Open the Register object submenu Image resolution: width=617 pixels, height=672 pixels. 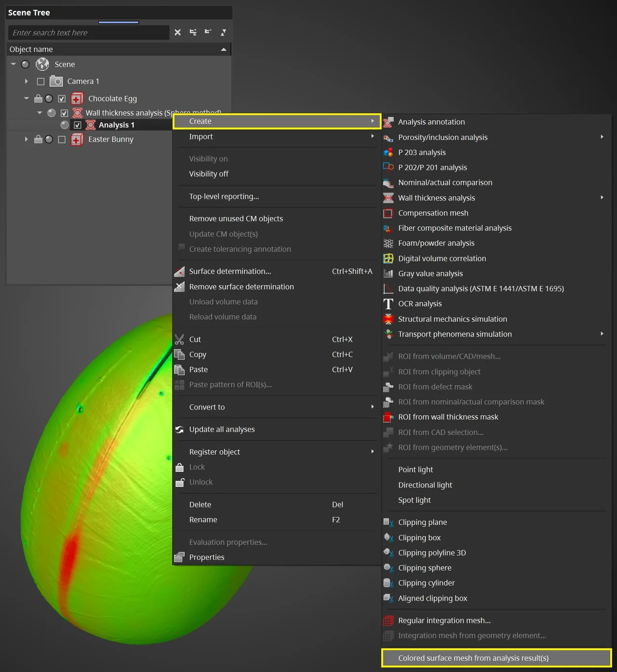click(277, 452)
